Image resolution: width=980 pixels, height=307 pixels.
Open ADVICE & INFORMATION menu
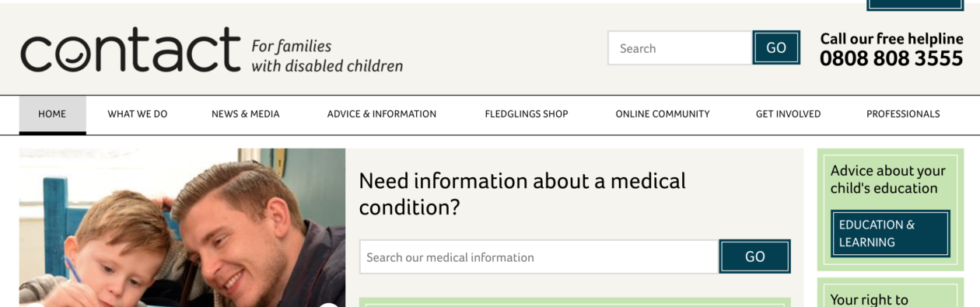coord(382,114)
